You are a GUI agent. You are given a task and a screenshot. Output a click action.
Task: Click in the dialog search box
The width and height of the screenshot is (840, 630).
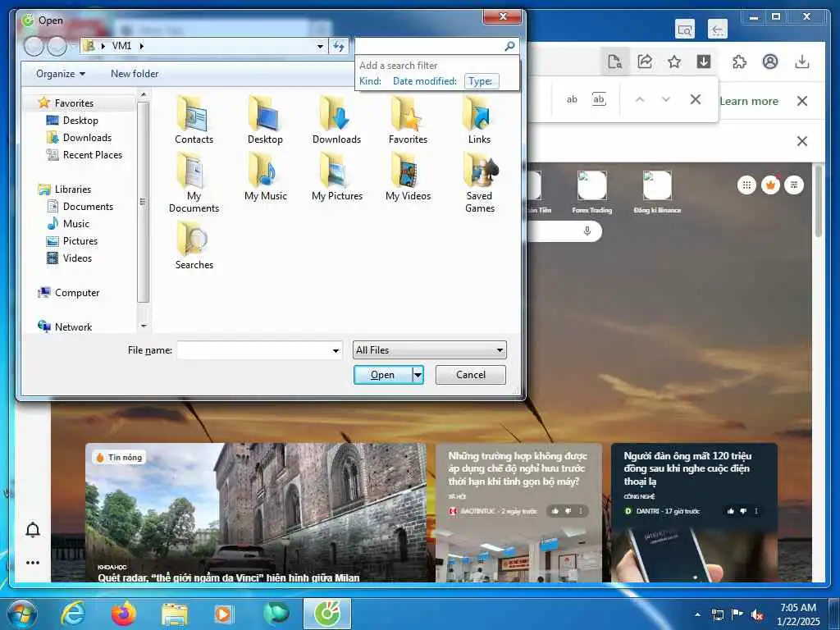pyautogui.click(x=430, y=46)
